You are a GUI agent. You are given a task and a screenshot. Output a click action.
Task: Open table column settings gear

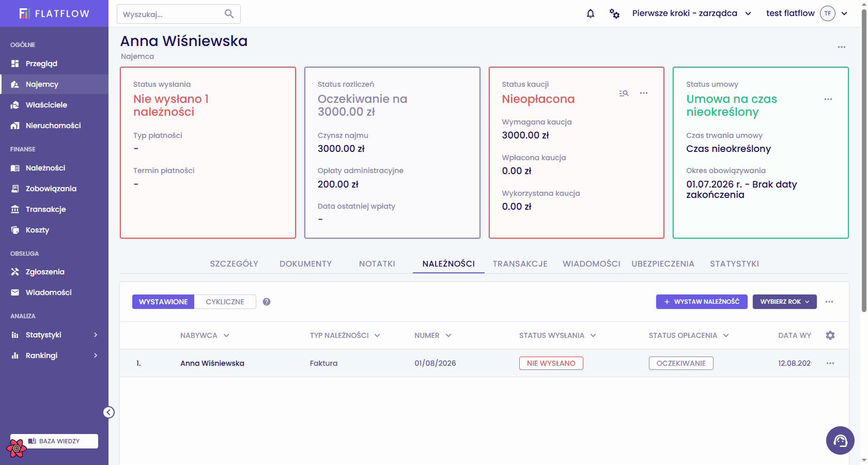coord(830,335)
